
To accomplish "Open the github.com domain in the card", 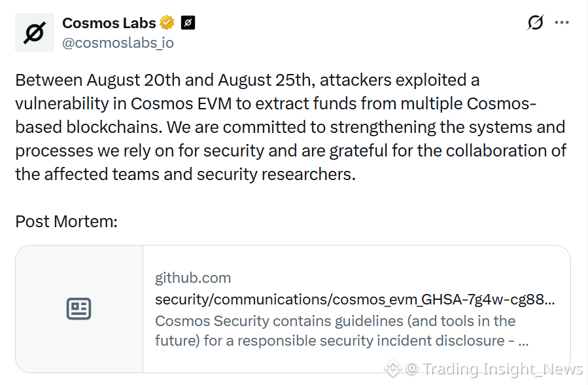I will (x=193, y=278).
